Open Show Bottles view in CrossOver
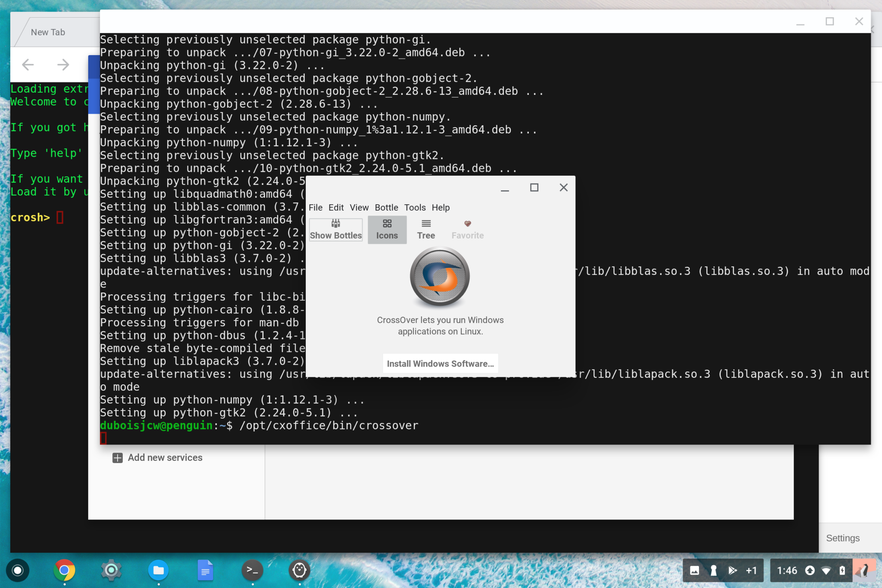This screenshot has width=882, height=588. [335, 229]
